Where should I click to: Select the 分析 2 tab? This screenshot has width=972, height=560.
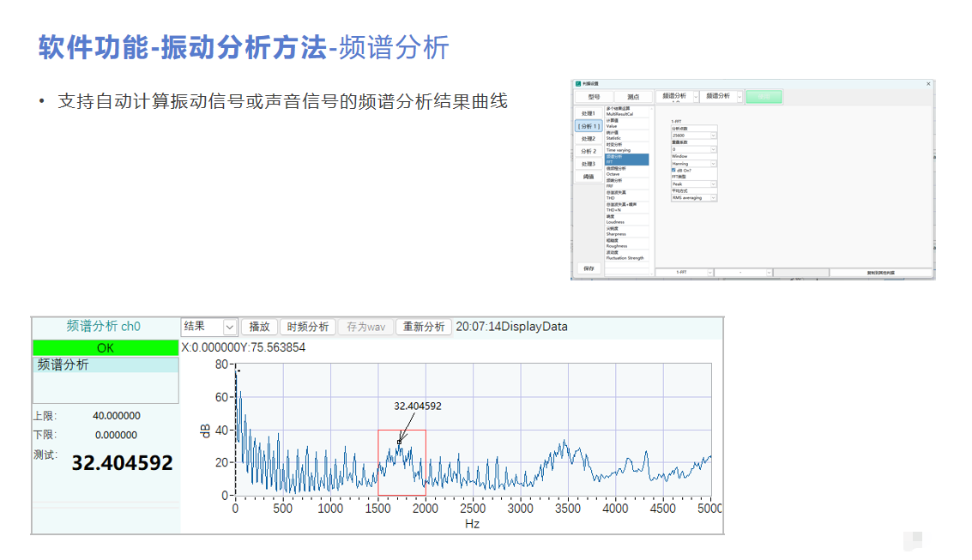point(588,151)
